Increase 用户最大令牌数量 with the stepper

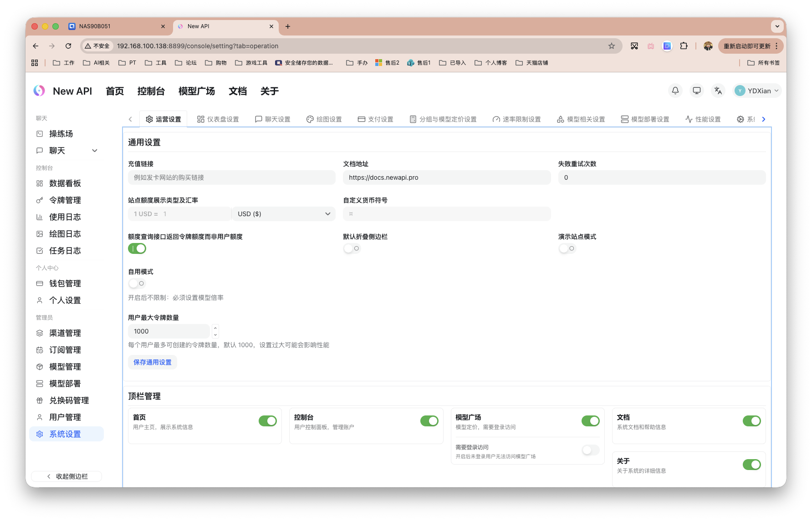point(215,328)
